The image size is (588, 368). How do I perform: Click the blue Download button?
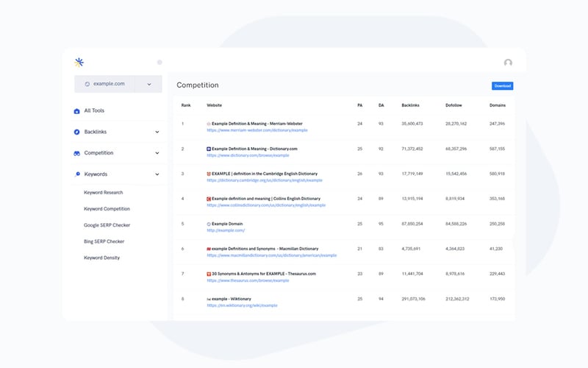click(503, 86)
